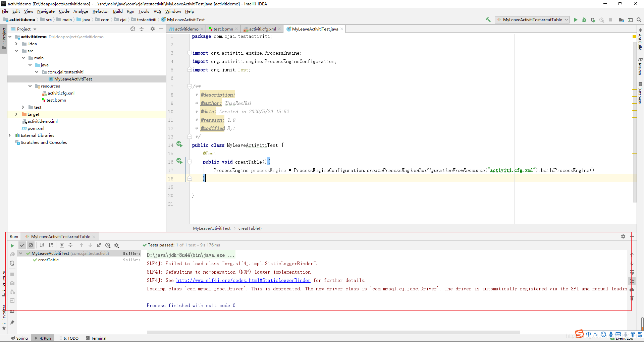The width and height of the screenshot is (644, 342).
Task: Open the Terminal tool window tab
Action: [96, 338]
